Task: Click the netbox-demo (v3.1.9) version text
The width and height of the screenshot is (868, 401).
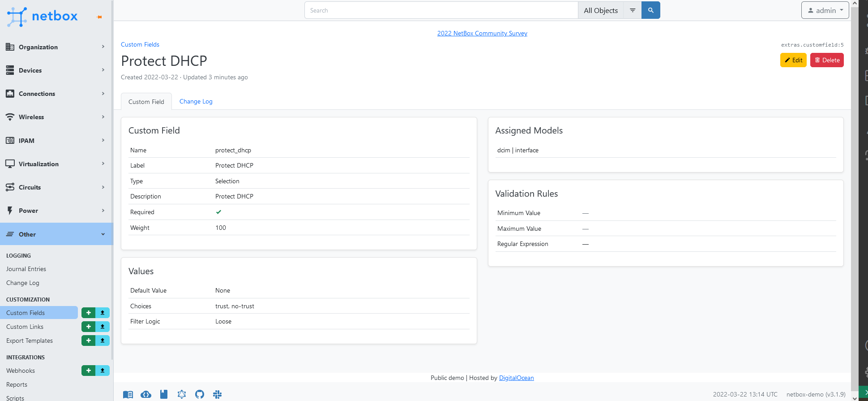Action: [816, 394]
